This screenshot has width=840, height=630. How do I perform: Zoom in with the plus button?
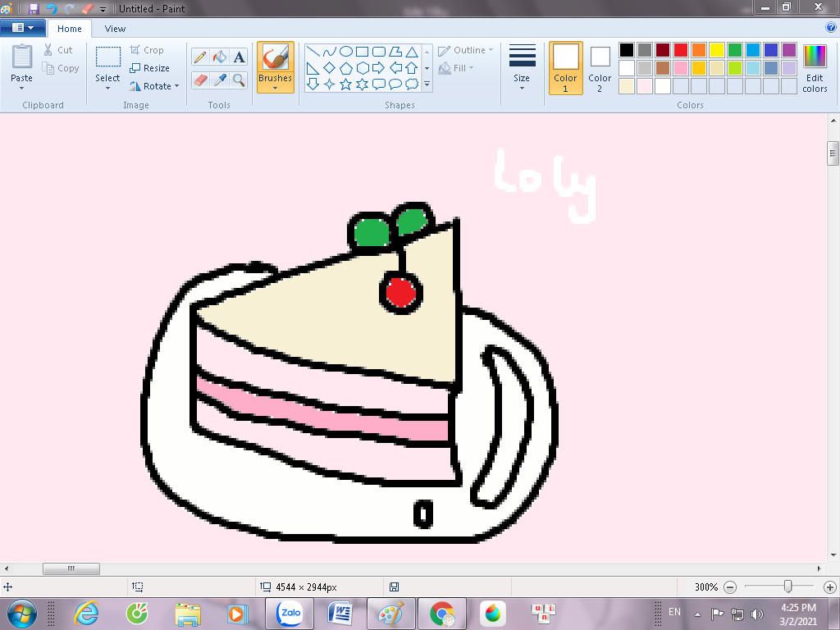click(x=830, y=587)
